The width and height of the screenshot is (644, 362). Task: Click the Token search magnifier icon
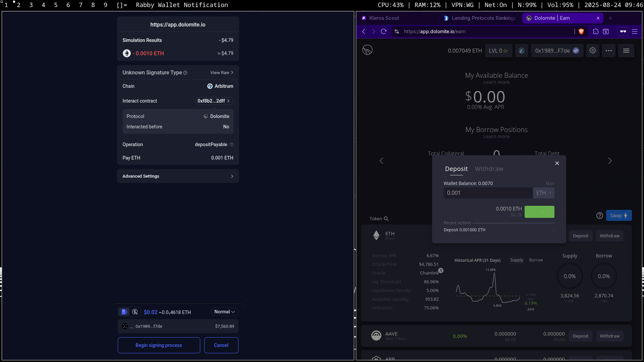click(386, 219)
